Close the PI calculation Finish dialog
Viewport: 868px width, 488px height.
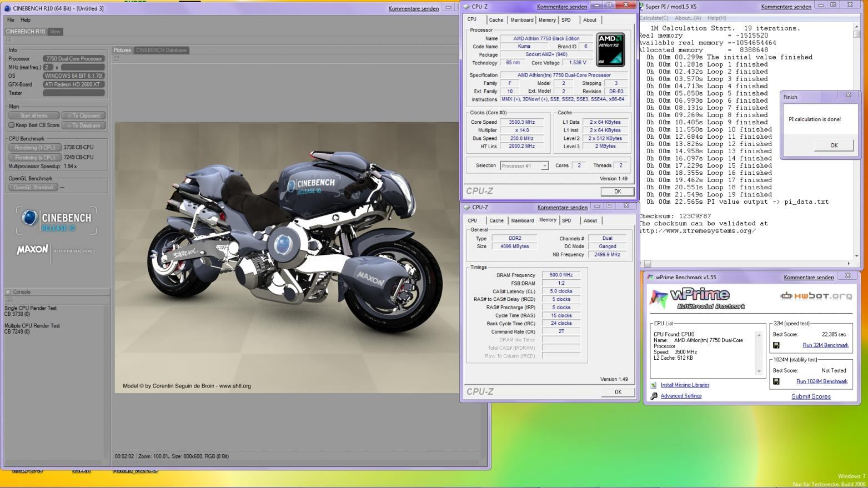(x=848, y=95)
